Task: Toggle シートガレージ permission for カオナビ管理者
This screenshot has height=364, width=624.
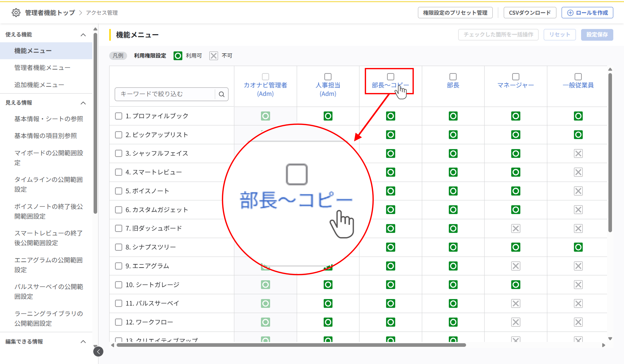Action: point(266,285)
